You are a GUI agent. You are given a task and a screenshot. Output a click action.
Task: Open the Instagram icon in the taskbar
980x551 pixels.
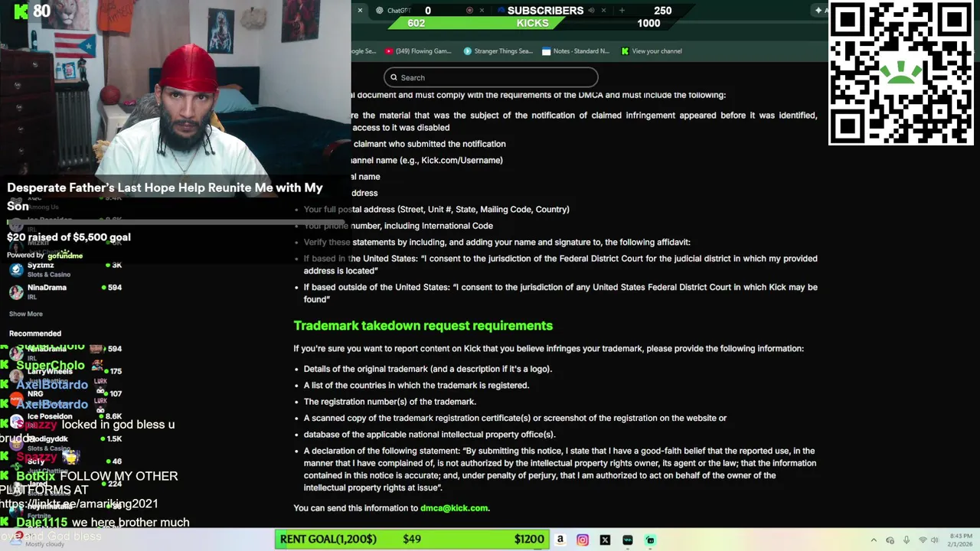pos(583,540)
